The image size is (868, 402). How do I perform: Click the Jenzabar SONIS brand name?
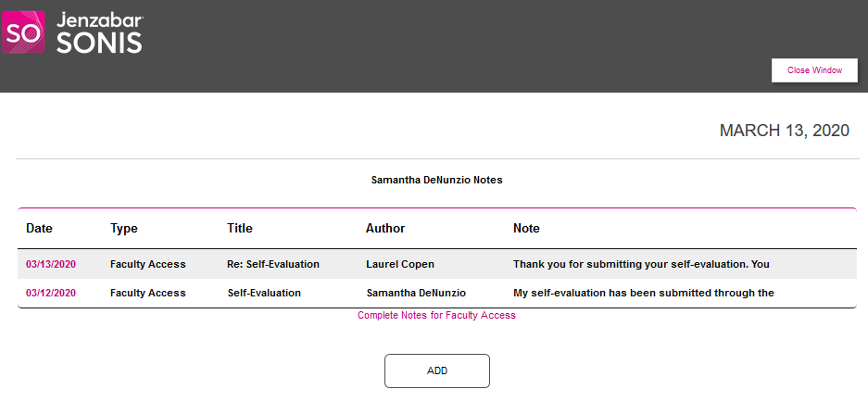(100, 33)
